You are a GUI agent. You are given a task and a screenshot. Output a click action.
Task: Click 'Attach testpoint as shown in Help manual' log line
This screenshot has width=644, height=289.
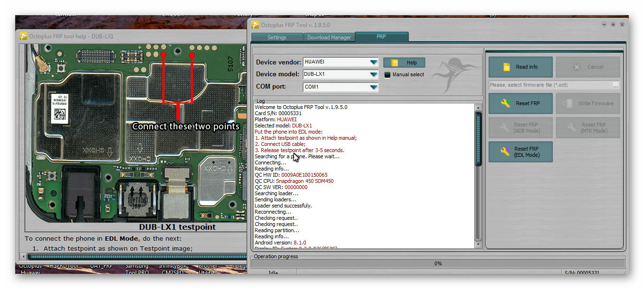[x=305, y=138]
